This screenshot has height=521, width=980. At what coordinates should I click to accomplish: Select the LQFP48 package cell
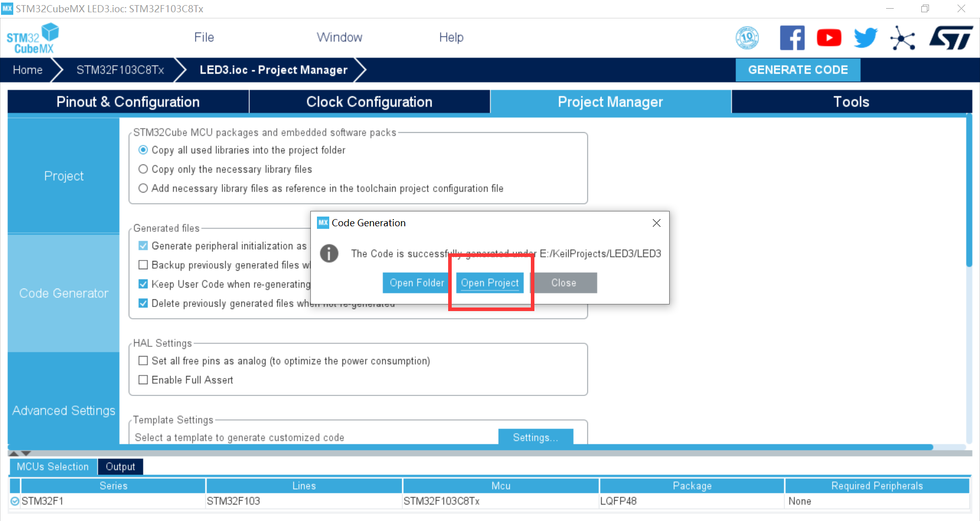click(x=692, y=501)
